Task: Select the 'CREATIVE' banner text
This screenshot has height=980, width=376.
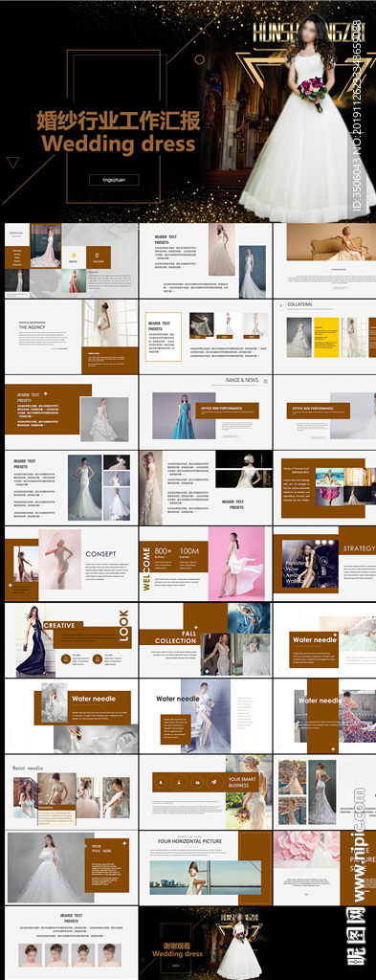Action: tap(59, 625)
